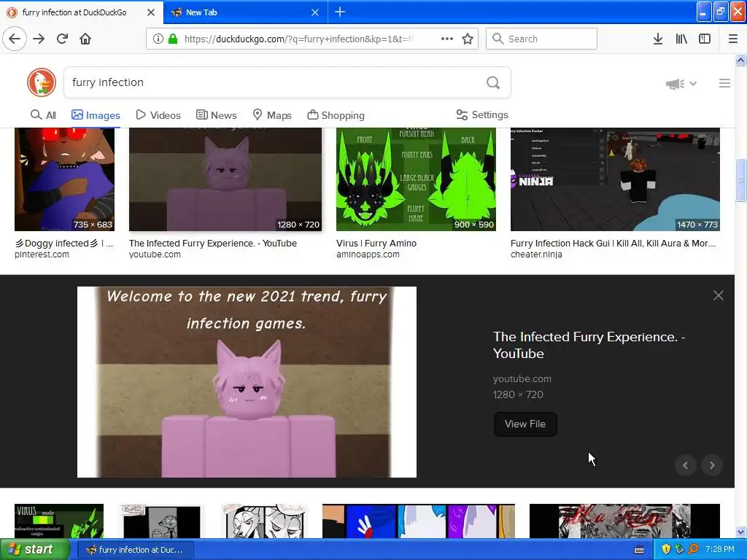Open The Infected Furry Experience title link
The width and height of the screenshot is (747, 560).
point(589,345)
